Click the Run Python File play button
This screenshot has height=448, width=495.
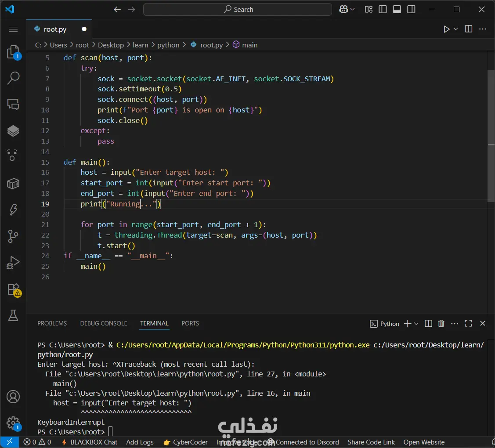[446, 29]
